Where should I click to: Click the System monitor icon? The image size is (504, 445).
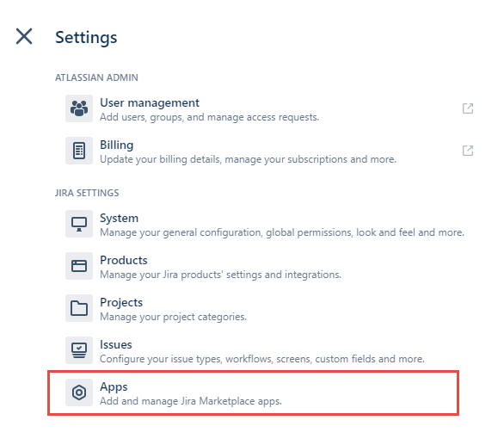click(x=79, y=224)
